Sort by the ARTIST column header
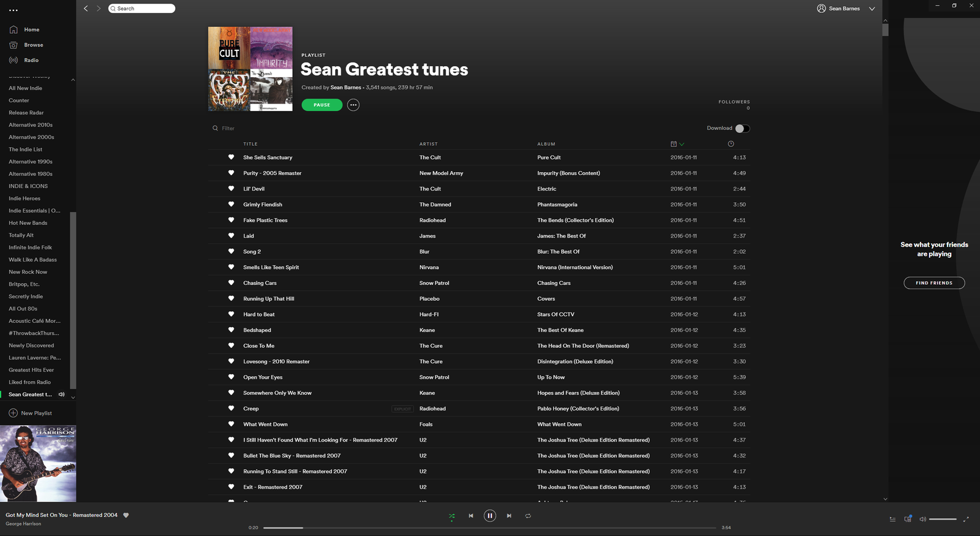The height and width of the screenshot is (536, 980). pyautogui.click(x=429, y=144)
